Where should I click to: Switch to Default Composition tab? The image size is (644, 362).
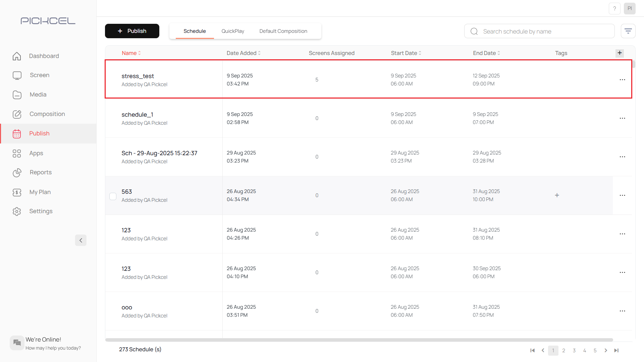pyautogui.click(x=283, y=31)
